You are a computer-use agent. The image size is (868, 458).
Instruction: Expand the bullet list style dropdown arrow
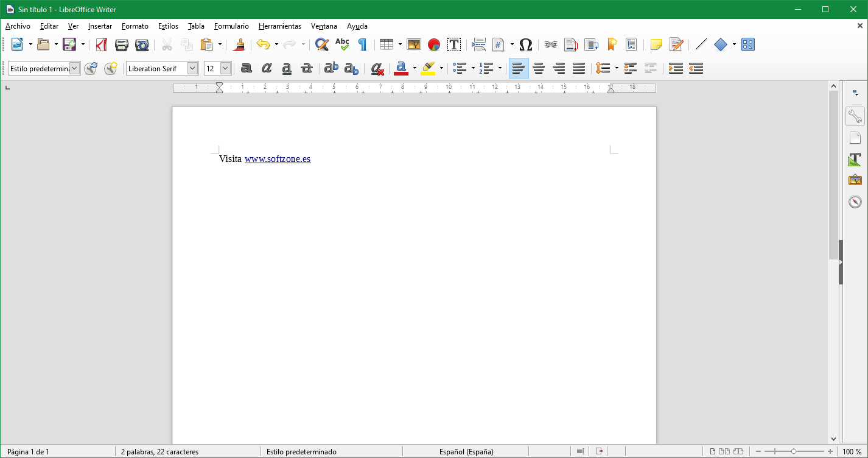pos(473,69)
